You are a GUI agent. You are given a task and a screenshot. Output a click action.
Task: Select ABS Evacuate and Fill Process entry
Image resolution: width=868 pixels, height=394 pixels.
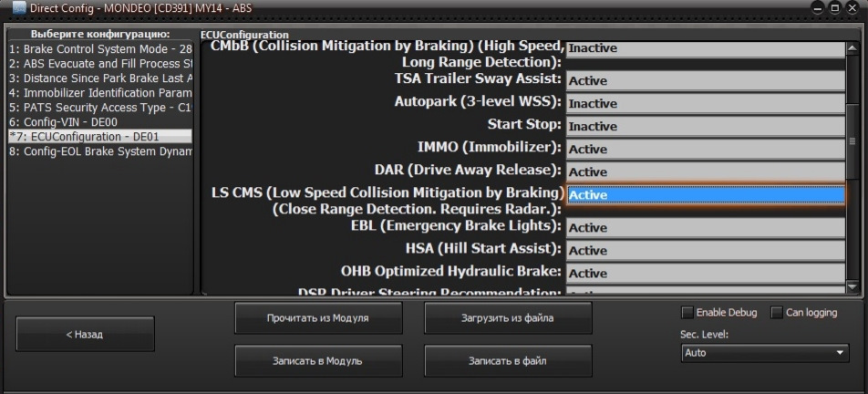click(100, 64)
